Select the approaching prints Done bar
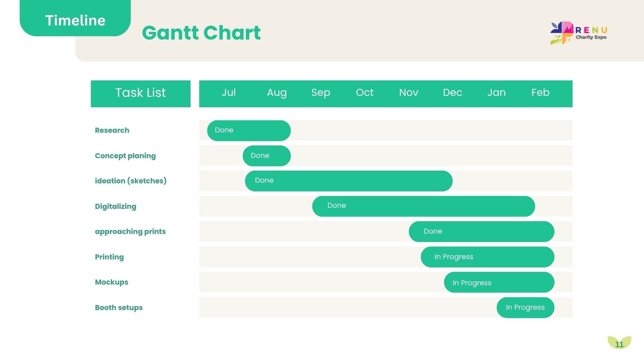This screenshot has width=644, height=362. pyautogui.click(x=481, y=231)
